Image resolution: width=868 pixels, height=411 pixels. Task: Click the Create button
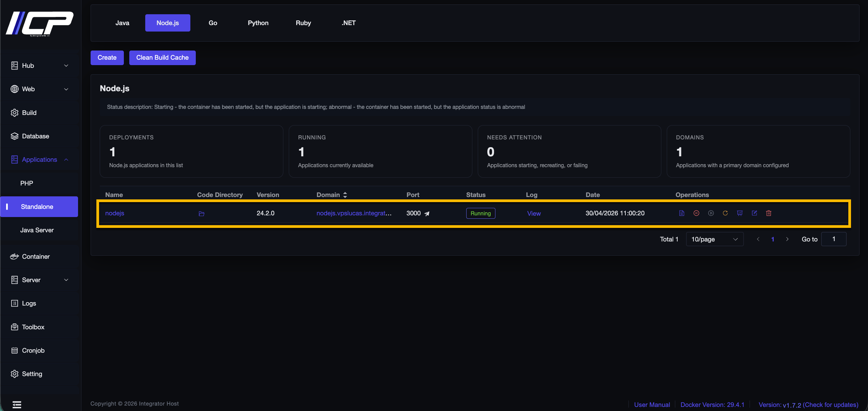(107, 58)
